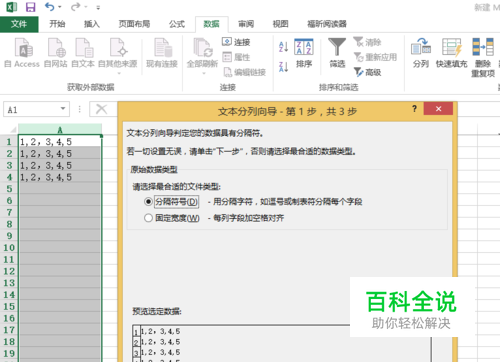500x362 pixels.
Task: Click the 文本分列向导 dialog title bar
Action: pyautogui.click(x=287, y=111)
